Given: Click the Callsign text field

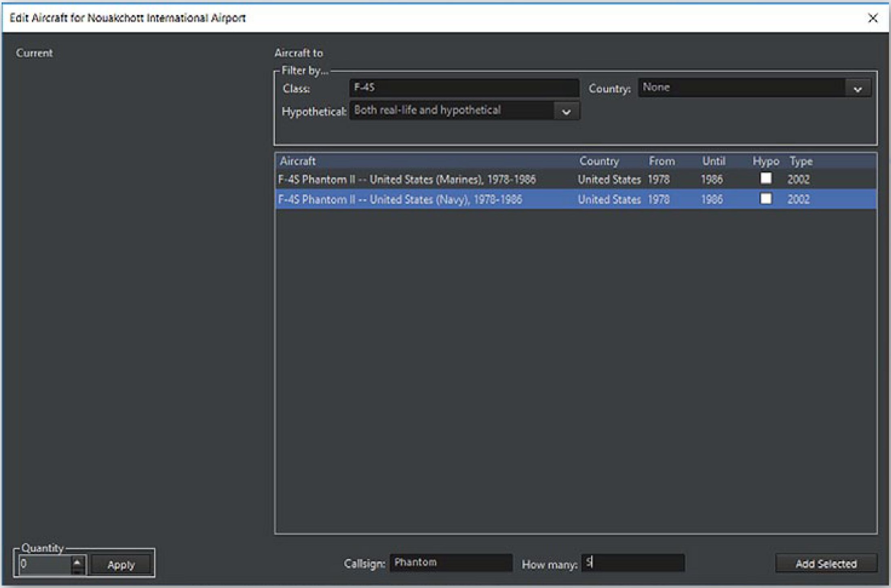Looking at the screenshot, I should [x=451, y=563].
